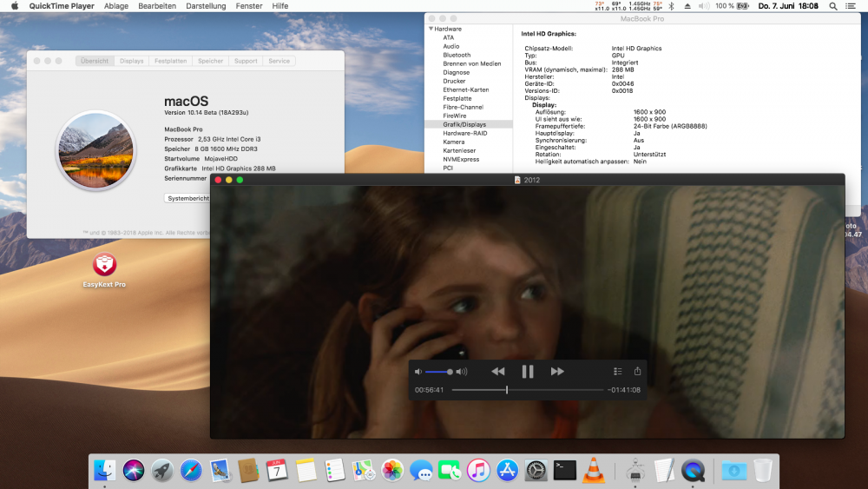Open Calendar from the Dock
868x489 pixels.
click(x=277, y=471)
